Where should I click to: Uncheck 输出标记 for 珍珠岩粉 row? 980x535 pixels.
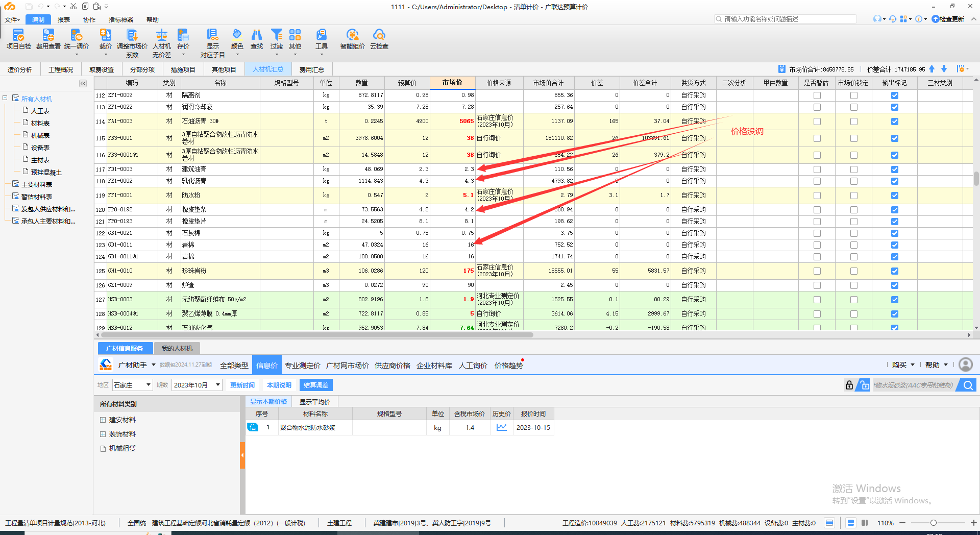pyautogui.click(x=895, y=271)
